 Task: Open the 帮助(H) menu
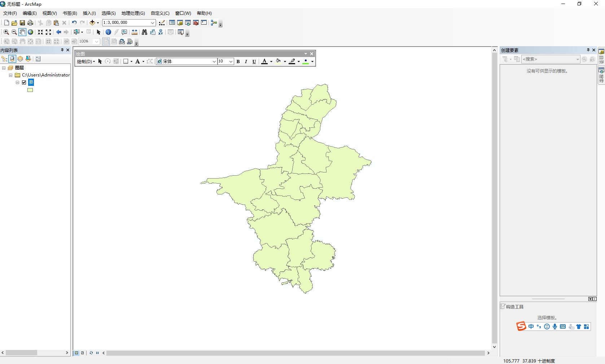point(204,13)
